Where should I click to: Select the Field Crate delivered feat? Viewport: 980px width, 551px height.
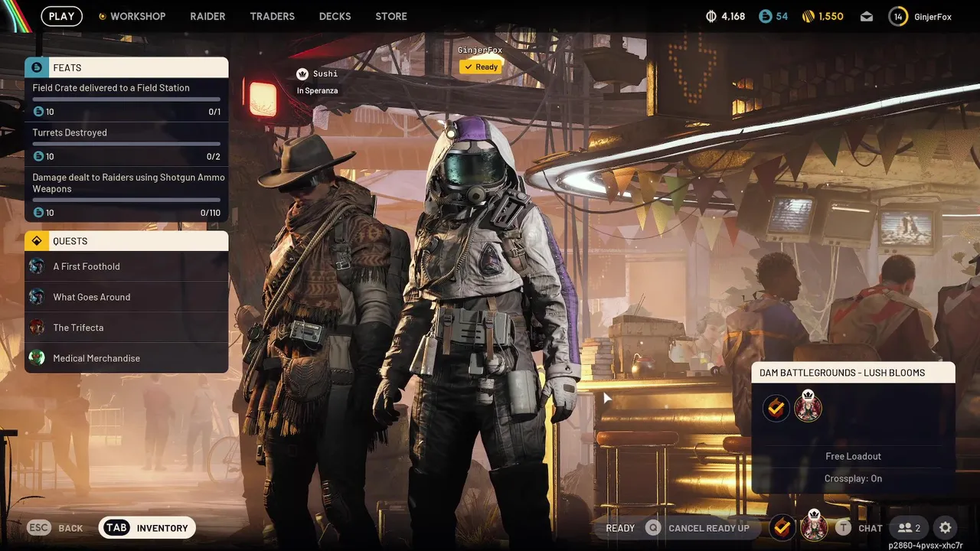click(x=126, y=99)
